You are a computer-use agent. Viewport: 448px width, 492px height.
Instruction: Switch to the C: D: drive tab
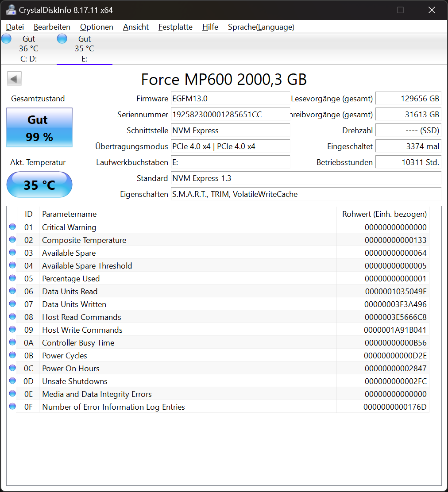pos(29,49)
